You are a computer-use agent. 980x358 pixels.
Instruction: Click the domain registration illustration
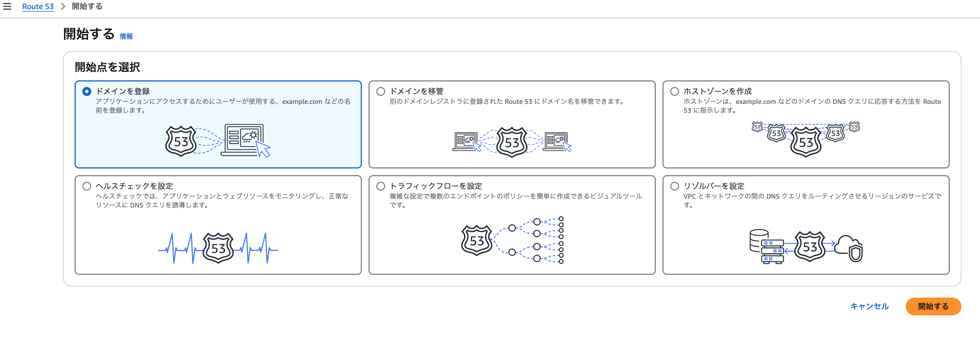click(218, 140)
